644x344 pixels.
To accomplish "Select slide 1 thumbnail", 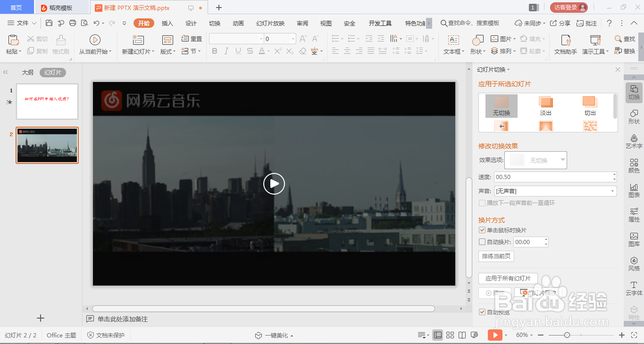I will (x=47, y=101).
